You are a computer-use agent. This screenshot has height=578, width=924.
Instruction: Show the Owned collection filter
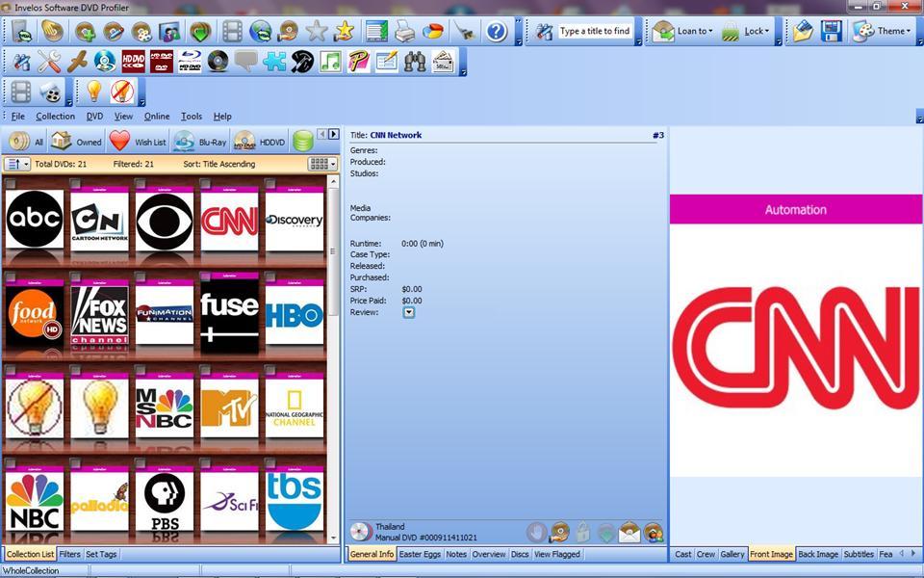77,142
